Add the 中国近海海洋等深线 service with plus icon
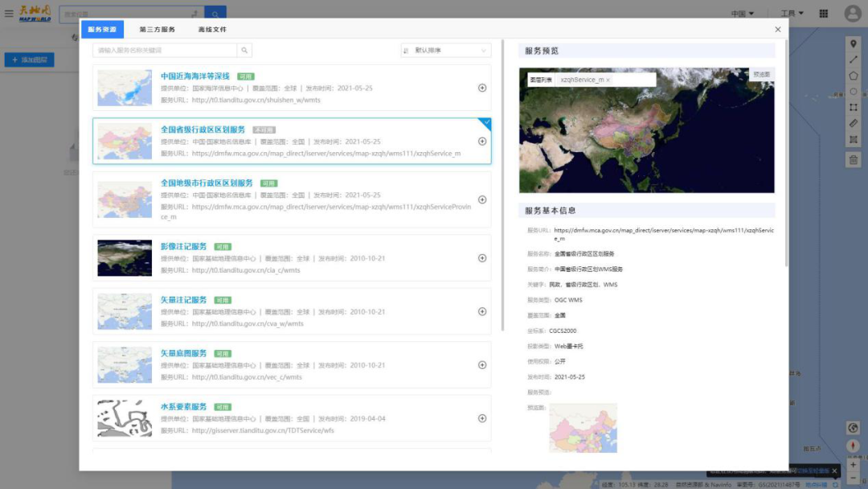The height and width of the screenshot is (489, 868). pyautogui.click(x=482, y=88)
